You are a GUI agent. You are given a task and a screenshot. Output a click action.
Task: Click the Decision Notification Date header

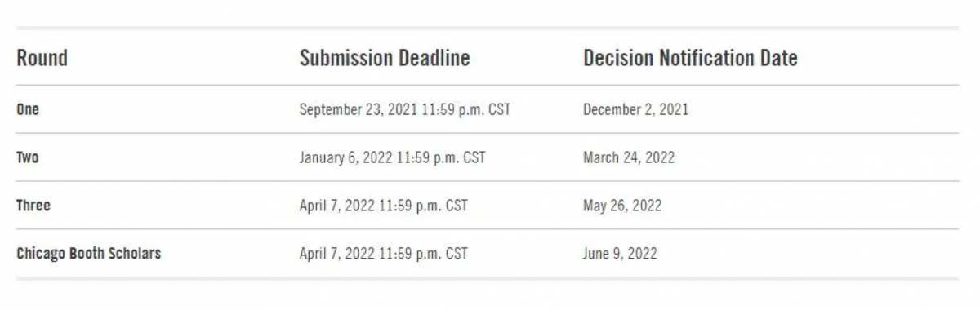(690, 58)
